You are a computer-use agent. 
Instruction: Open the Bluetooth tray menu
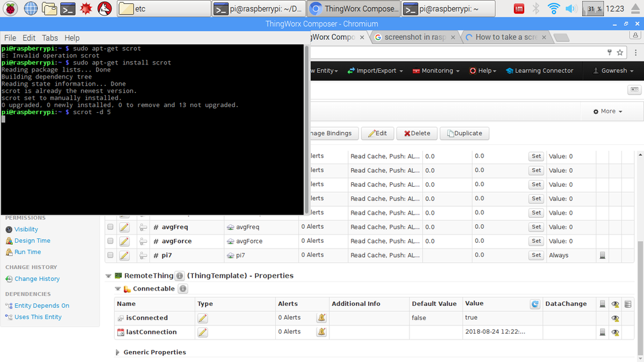pyautogui.click(x=536, y=8)
